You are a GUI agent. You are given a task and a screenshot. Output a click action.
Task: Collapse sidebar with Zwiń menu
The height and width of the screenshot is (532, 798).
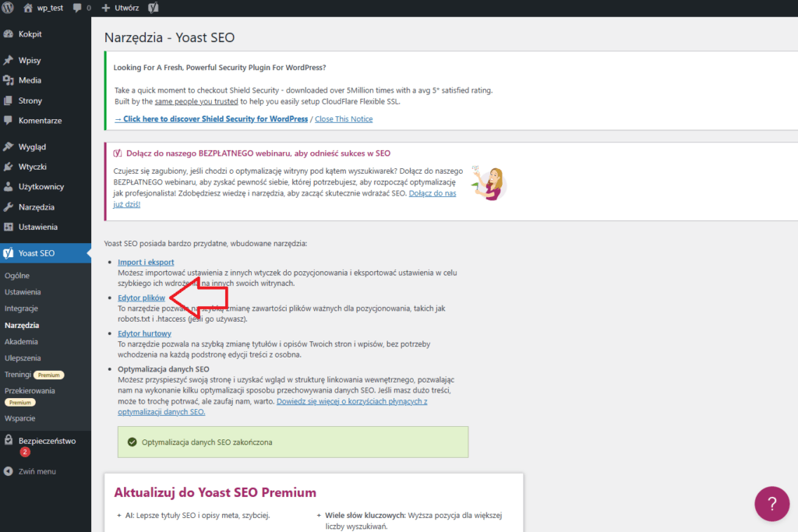coord(30,471)
